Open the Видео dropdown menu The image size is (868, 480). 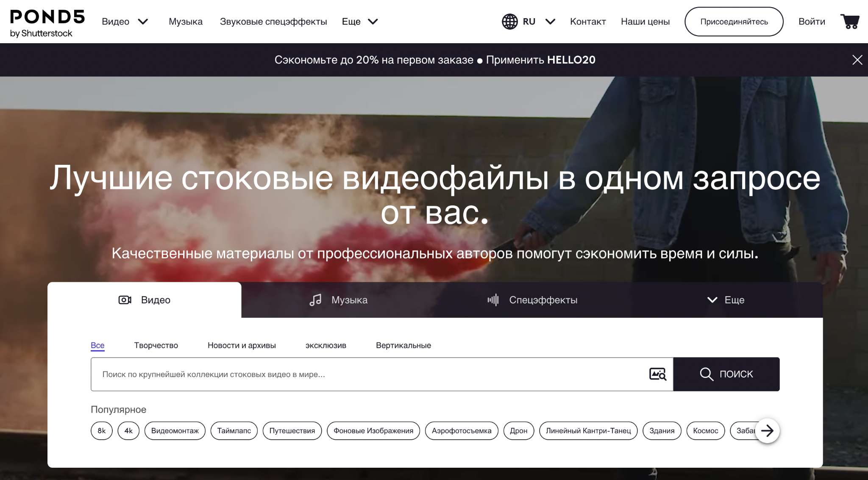click(125, 21)
